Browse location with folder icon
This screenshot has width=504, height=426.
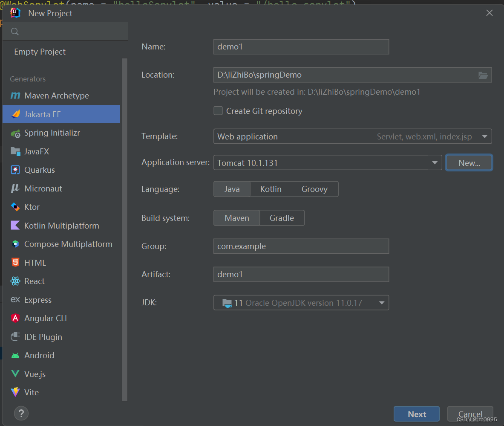point(483,75)
